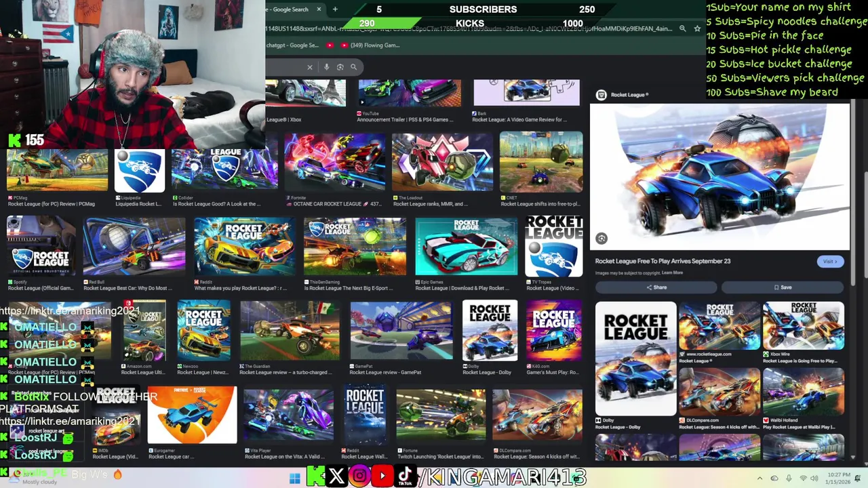This screenshot has width=868, height=488.
Task: Submit search with the magnifier icon
Action: coord(353,67)
